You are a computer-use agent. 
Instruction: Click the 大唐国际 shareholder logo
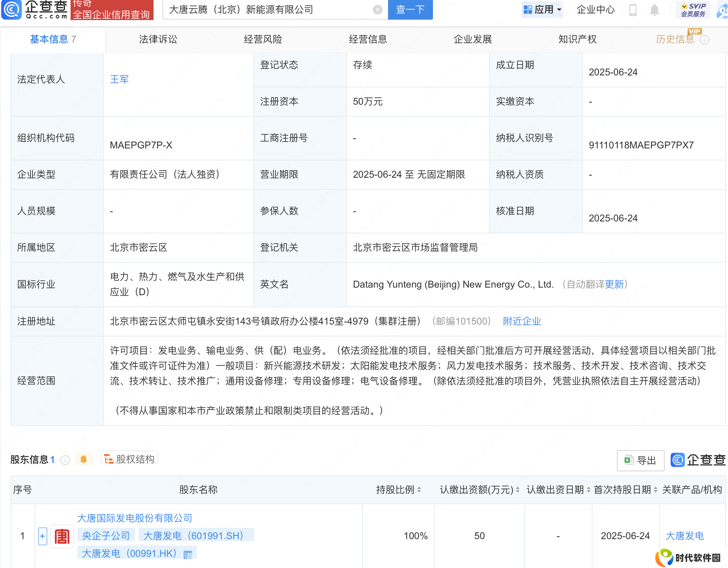click(x=62, y=536)
